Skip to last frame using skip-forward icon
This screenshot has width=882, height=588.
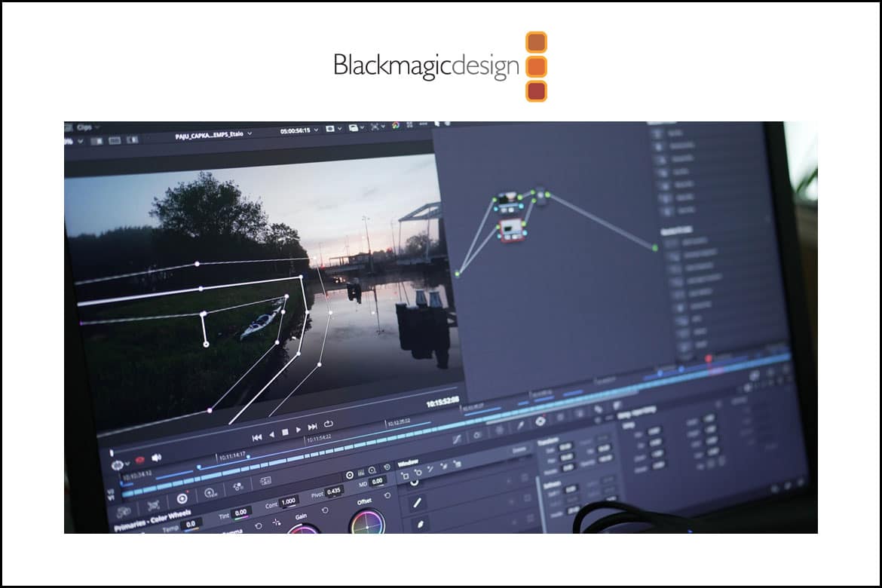[x=313, y=427]
